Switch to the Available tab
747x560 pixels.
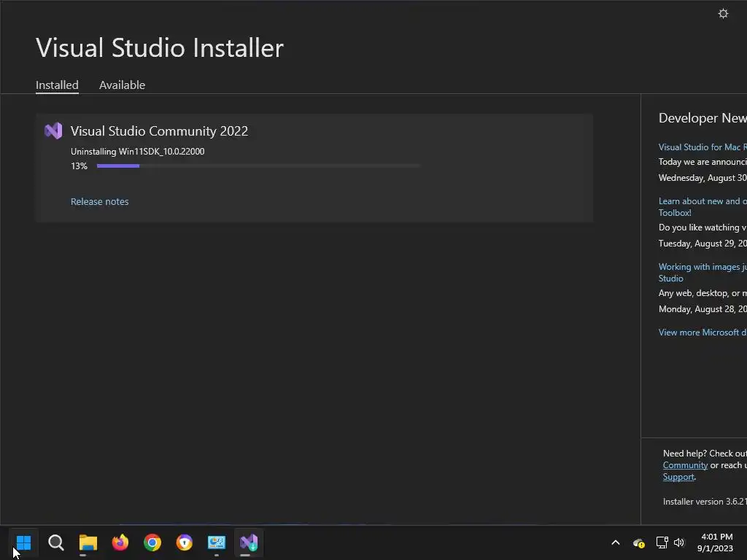(x=122, y=85)
